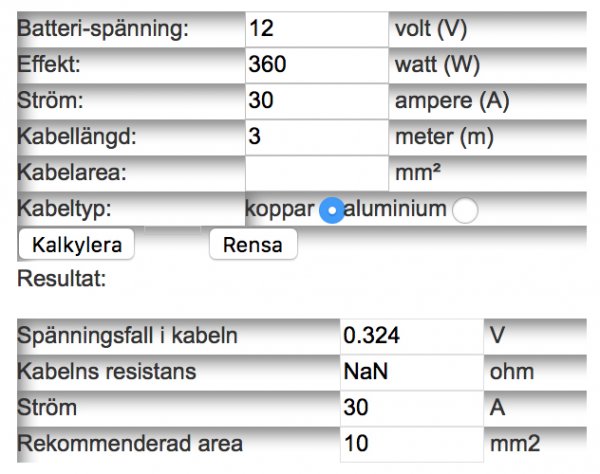The image size is (600, 474).
Task: Select the Ström ampere input field
Action: [x=315, y=101]
